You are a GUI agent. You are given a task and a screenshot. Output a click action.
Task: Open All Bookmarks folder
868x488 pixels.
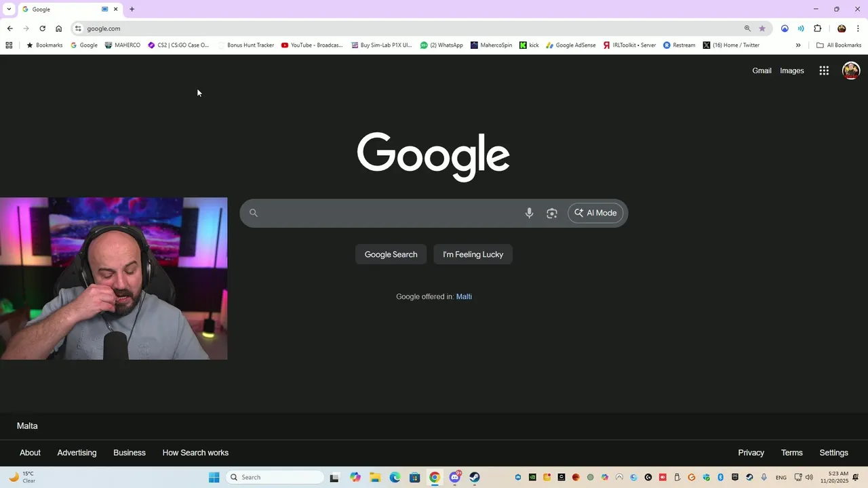point(839,45)
